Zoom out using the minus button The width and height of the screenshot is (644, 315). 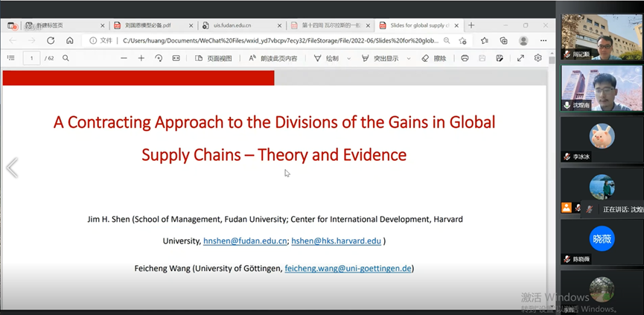click(x=124, y=57)
